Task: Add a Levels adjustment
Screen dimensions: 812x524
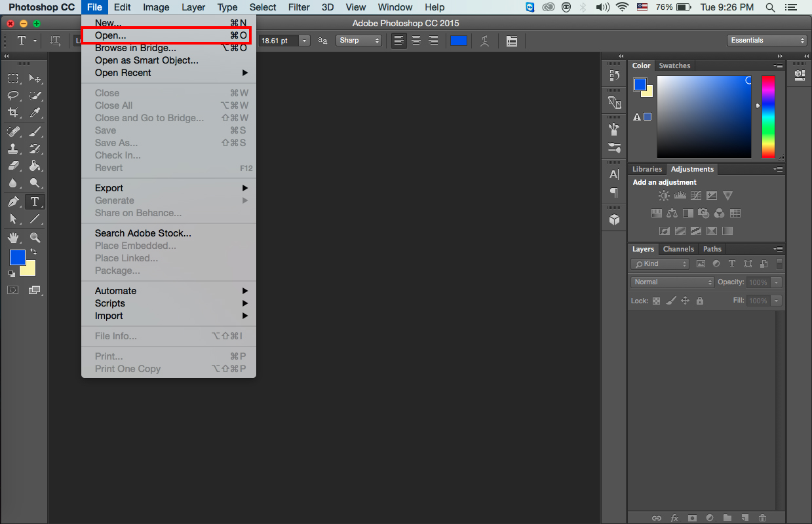Action: pos(680,196)
